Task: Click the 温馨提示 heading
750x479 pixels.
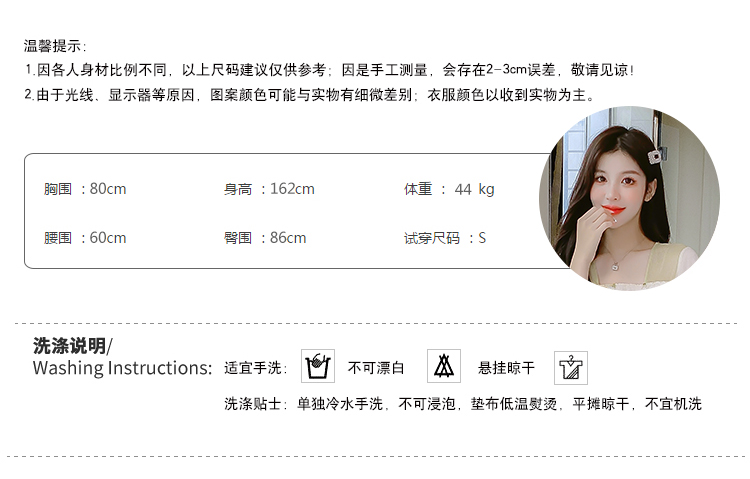Action: tap(55, 46)
